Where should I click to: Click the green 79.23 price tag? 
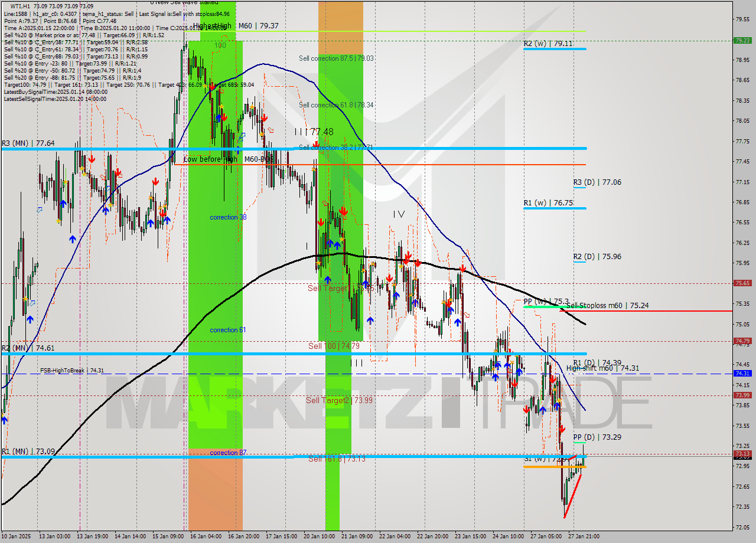(x=742, y=41)
